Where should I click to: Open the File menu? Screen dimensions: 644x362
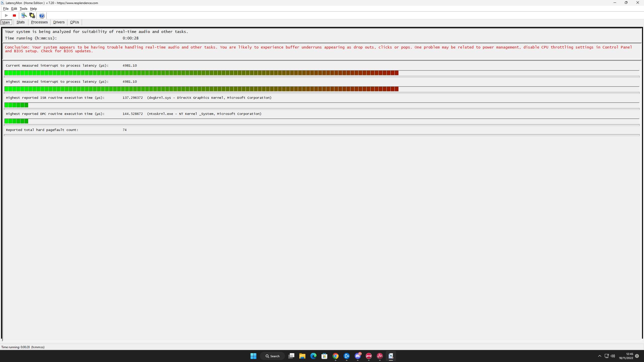pyautogui.click(x=6, y=9)
